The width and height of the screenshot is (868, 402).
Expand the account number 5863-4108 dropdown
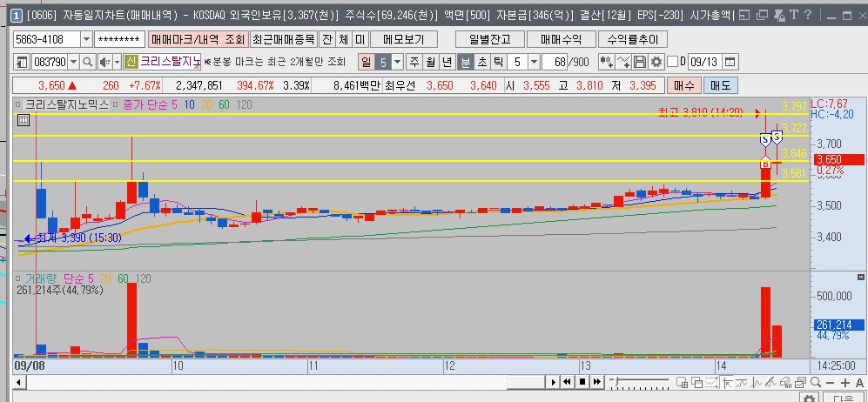point(86,39)
